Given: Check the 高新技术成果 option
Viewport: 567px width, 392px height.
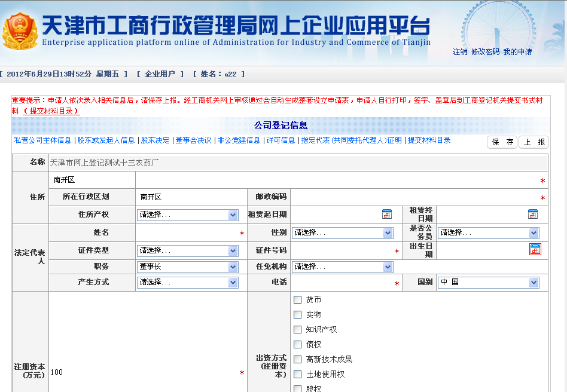Looking at the screenshot, I should (297, 359).
